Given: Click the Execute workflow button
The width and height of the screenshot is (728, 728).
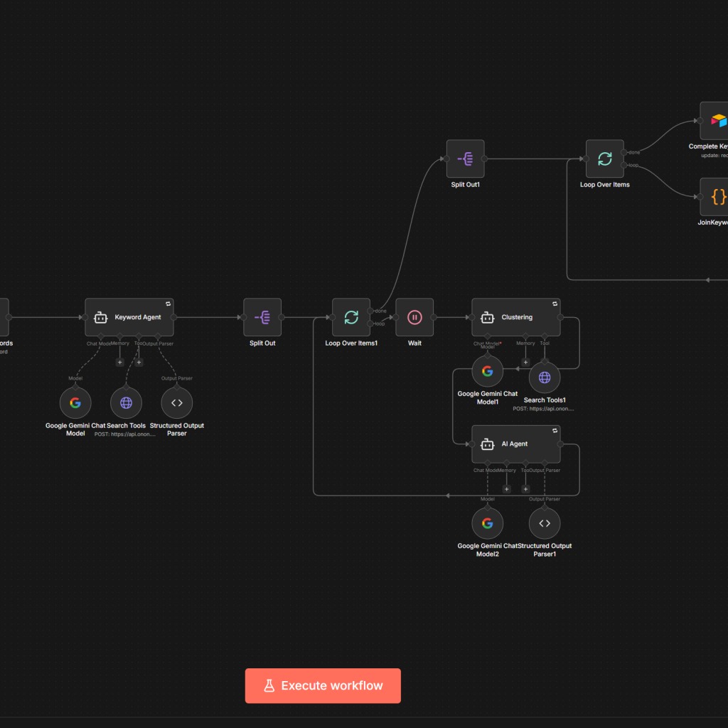Looking at the screenshot, I should click(323, 686).
